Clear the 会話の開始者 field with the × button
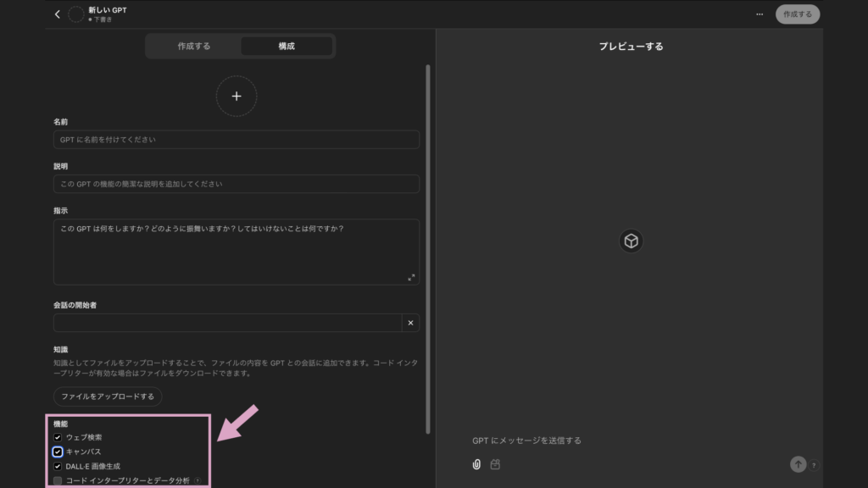Viewport: 868px width, 488px height. tap(411, 323)
